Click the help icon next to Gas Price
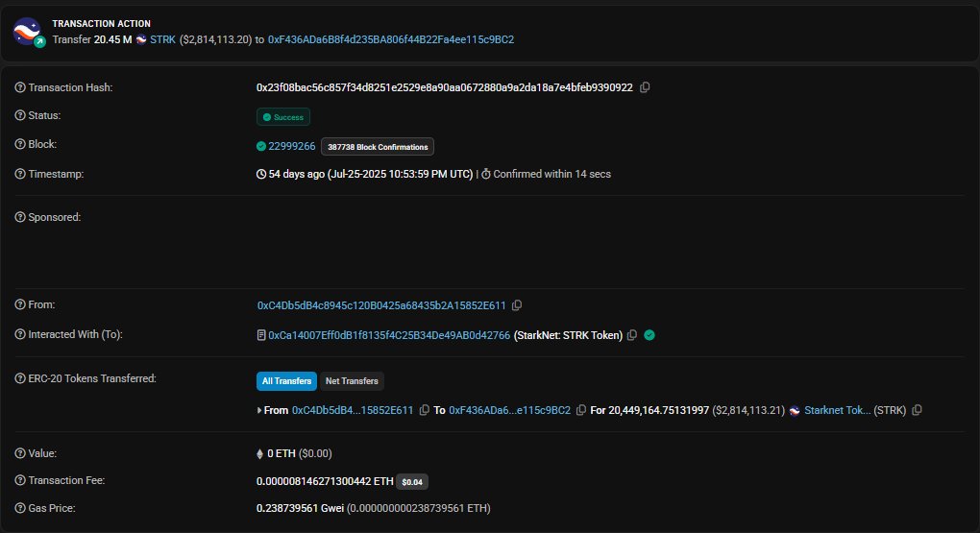This screenshot has height=533, width=980. (20, 509)
